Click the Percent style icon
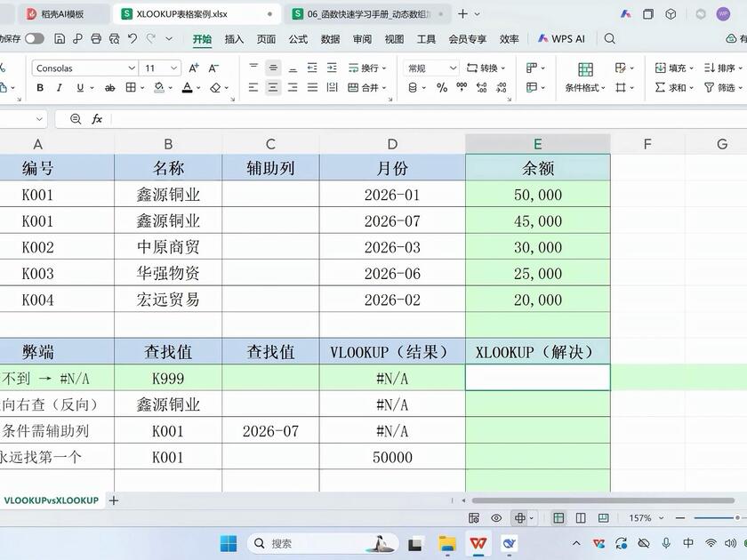This screenshot has width=747, height=560. [442, 87]
